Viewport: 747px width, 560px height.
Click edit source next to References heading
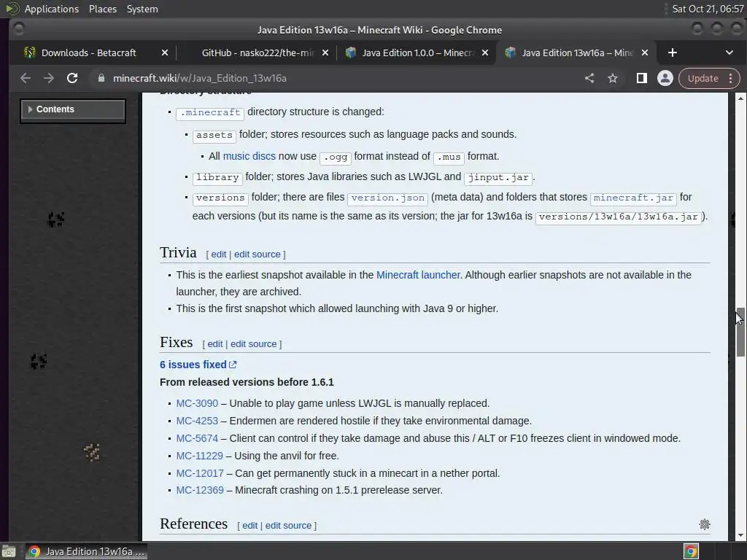288,525
